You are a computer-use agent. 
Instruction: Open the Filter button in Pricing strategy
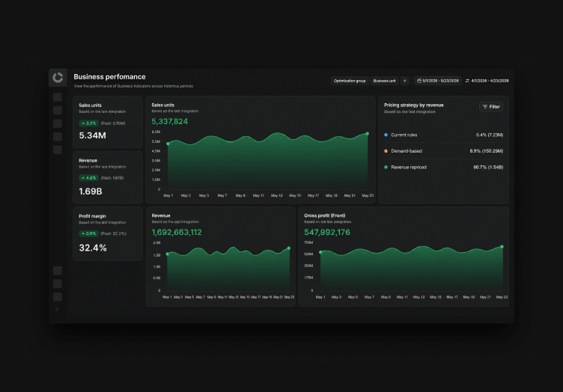click(x=491, y=106)
